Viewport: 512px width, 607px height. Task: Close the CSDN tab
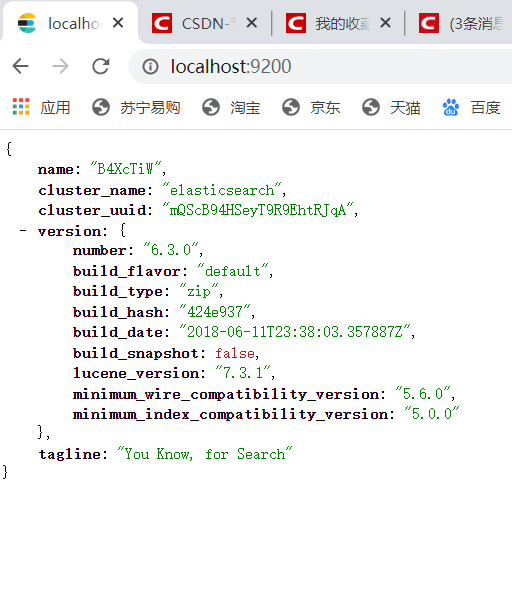(x=252, y=23)
